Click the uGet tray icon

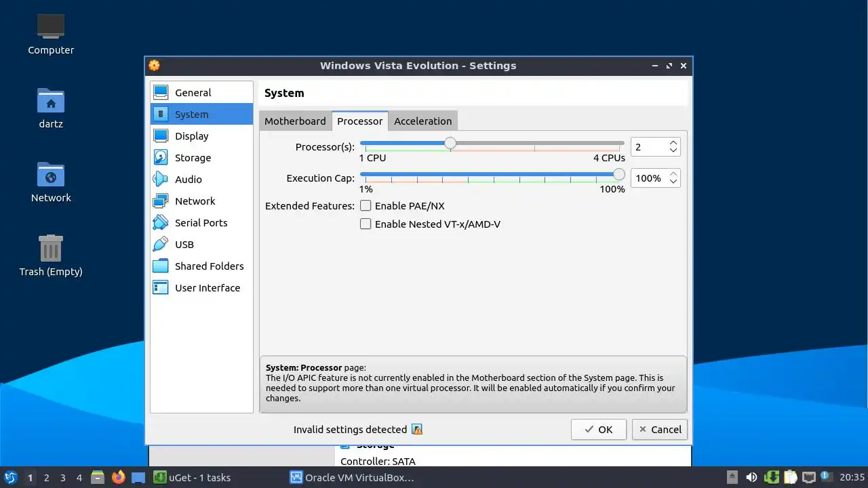771,477
